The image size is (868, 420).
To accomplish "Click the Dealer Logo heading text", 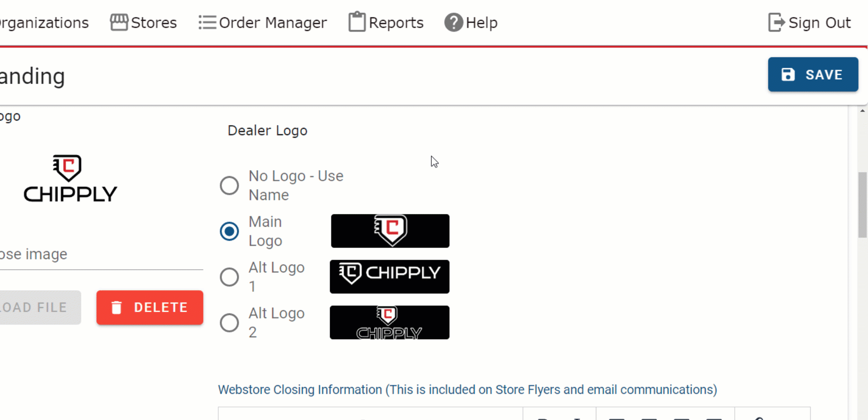I will tap(268, 131).
